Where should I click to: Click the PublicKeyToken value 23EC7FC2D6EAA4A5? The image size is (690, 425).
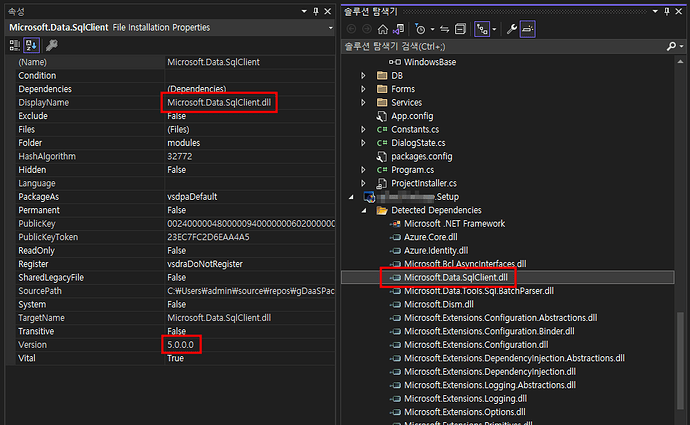point(208,238)
